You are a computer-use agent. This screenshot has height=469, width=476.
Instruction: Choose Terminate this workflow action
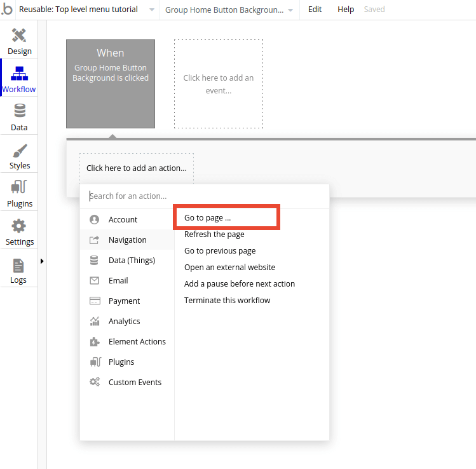(227, 300)
